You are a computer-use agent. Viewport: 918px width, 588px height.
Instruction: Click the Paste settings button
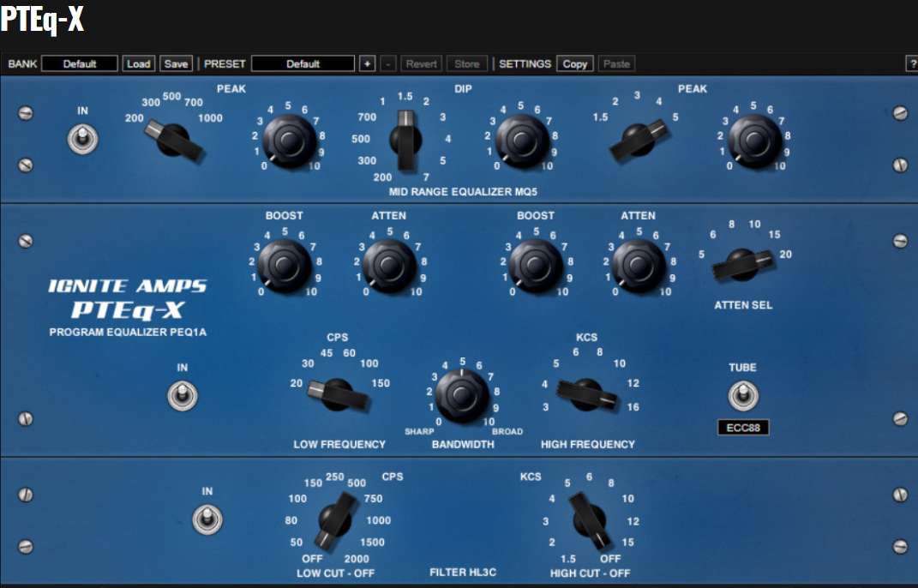coord(616,63)
